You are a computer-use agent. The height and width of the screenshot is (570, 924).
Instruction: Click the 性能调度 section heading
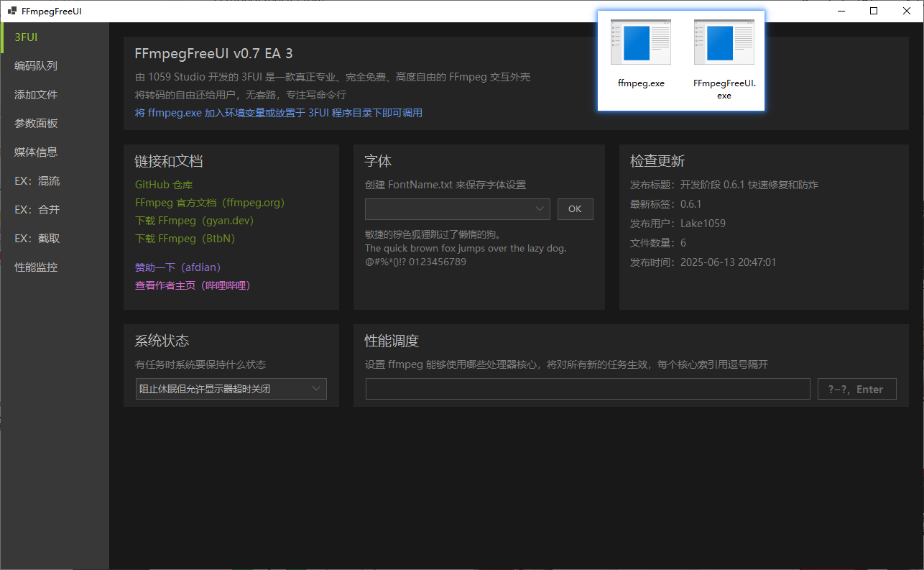click(x=392, y=341)
